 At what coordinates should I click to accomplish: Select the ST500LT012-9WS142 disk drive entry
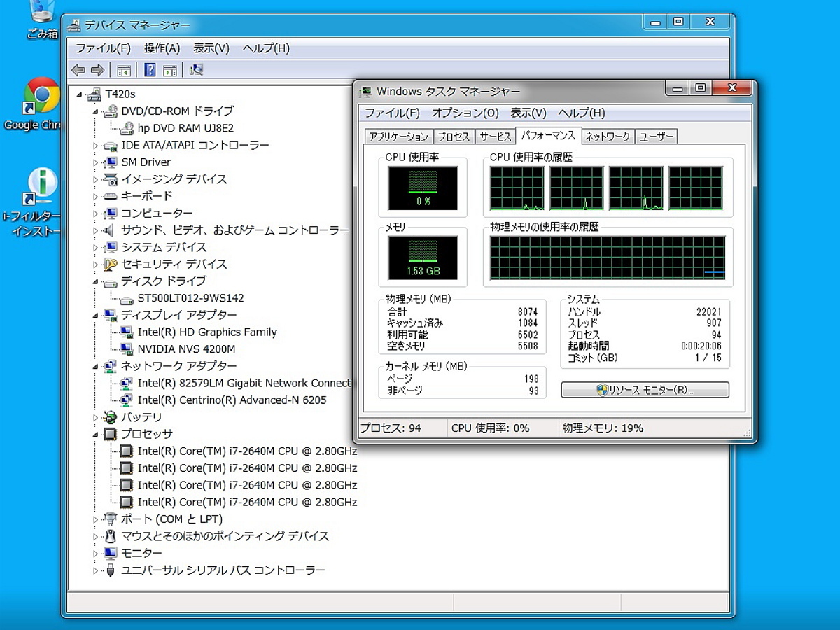pos(191,298)
